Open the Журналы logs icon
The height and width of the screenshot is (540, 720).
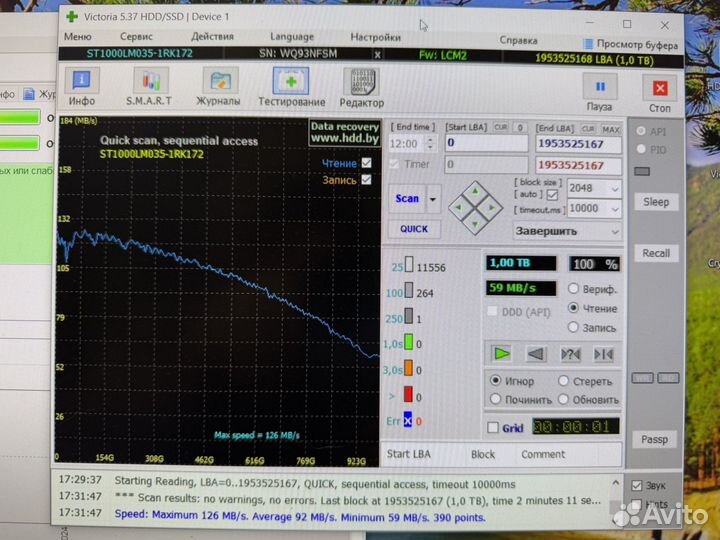click(x=220, y=86)
